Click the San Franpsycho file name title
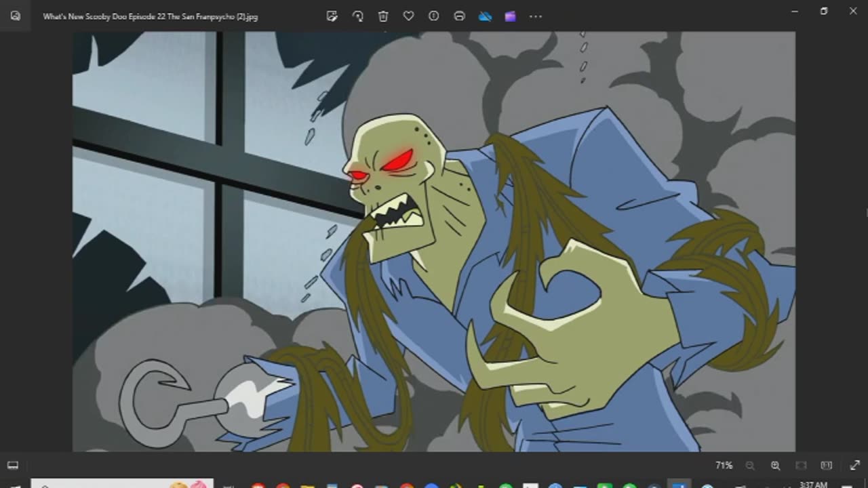The width and height of the screenshot is (868, 488). click(x=151, y=16)
